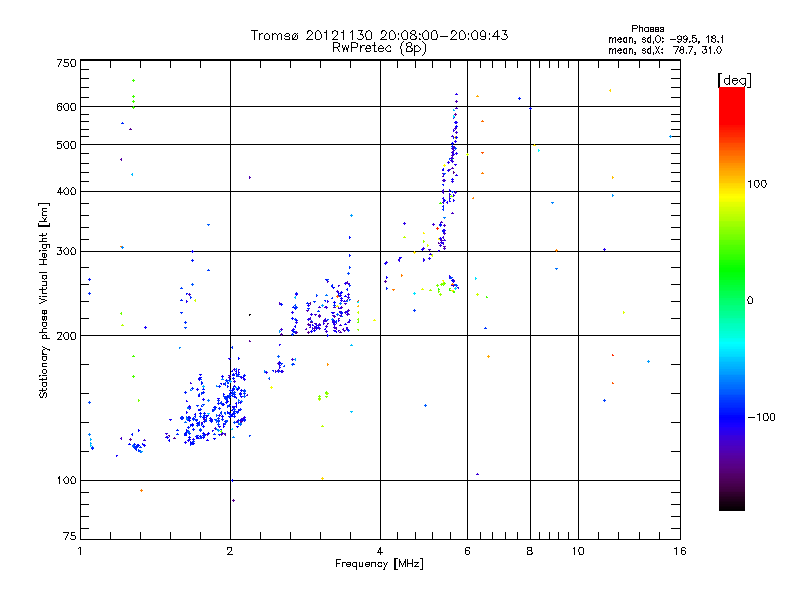
Task: Click the blue zone of the colorbar near -100
Action: pyautogui.click(x=732, y=416)
